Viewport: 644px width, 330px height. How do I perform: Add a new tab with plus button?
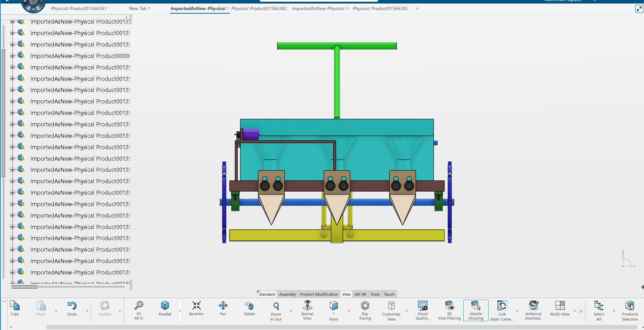417,8
